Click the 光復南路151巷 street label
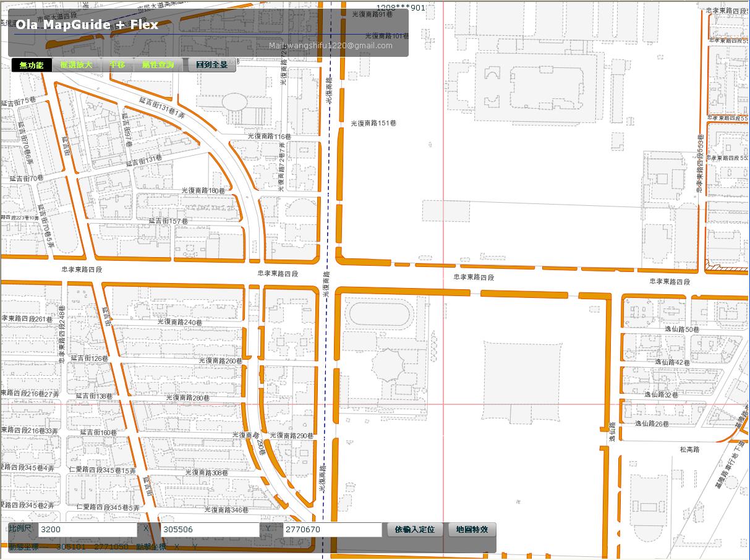Screen dimensions: 750x560 tap(373, 123)
